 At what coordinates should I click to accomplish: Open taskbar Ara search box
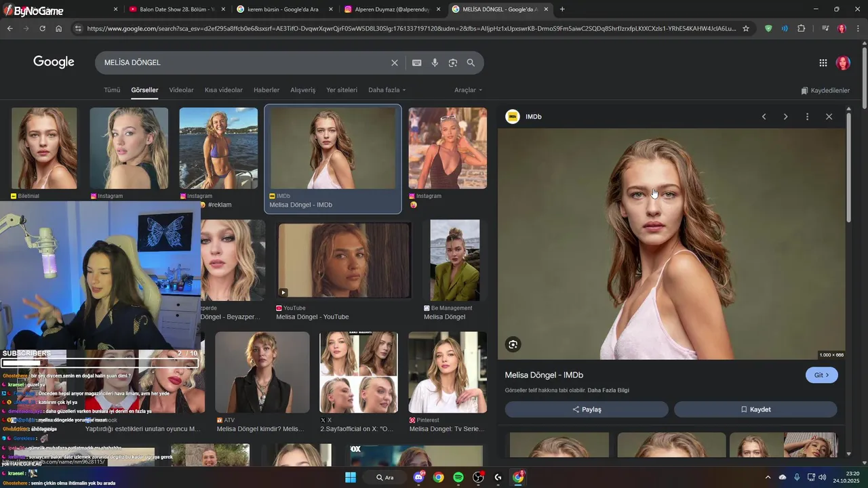pyautogui.click(x=385, y=477)
